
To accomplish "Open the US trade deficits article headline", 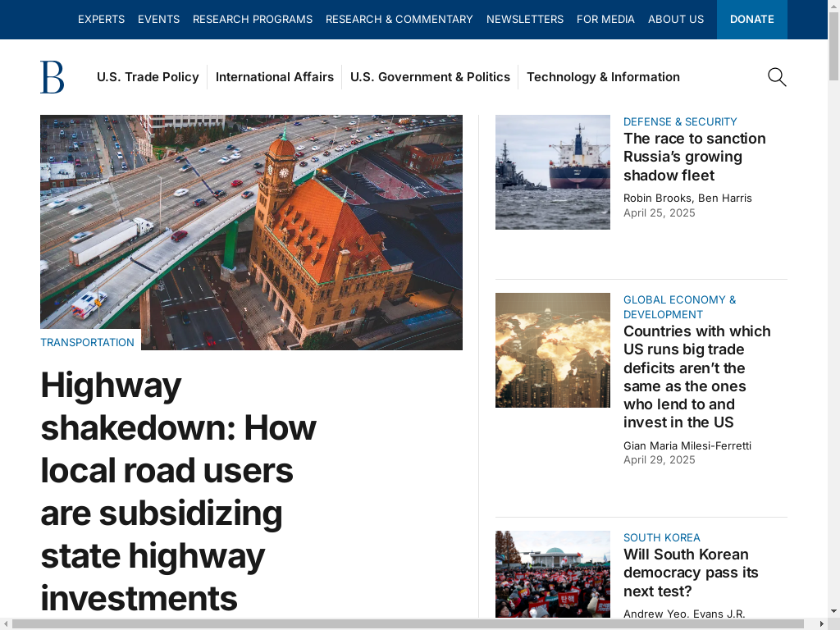I will coord(697,377).
